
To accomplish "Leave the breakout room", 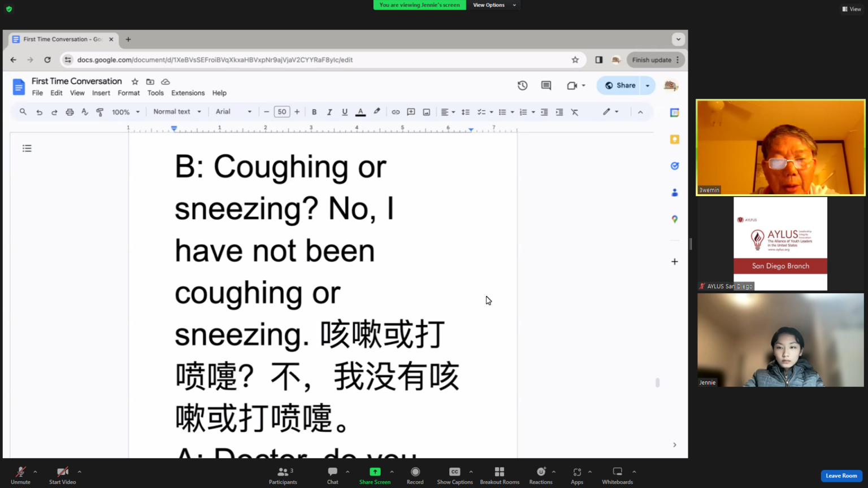I will coord(841,476).
